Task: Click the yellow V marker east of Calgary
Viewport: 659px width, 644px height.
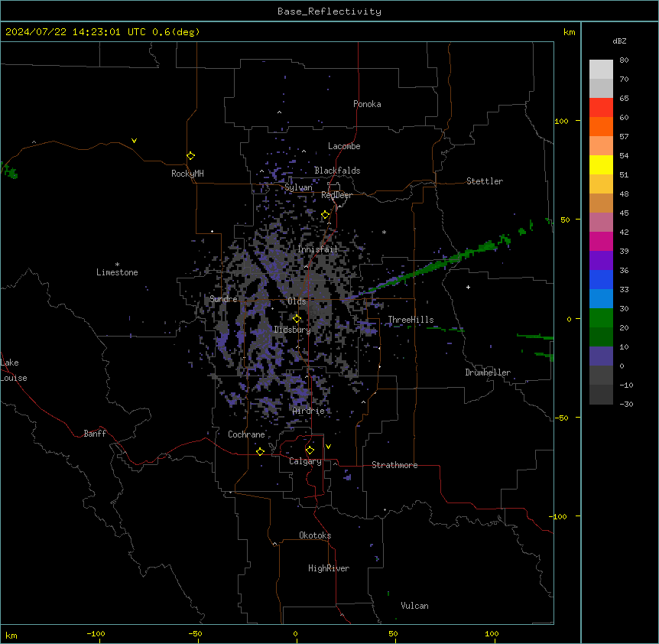Action: pos(328,447)
